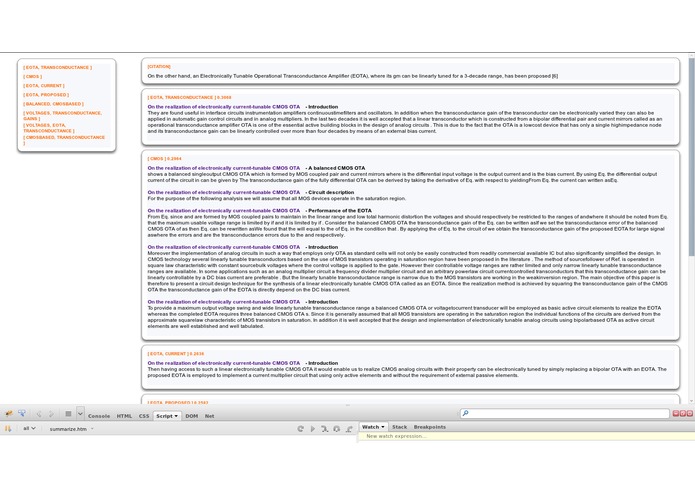Click the [EOTA, CURRENT] 0.2636 card heading

point(176,354)
